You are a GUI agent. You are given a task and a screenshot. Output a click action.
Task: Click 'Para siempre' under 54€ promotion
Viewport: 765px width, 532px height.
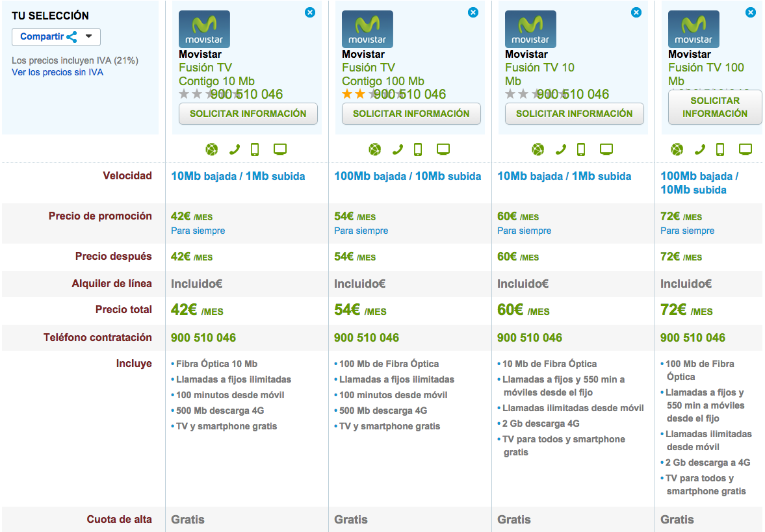click(x=361, y=231)
